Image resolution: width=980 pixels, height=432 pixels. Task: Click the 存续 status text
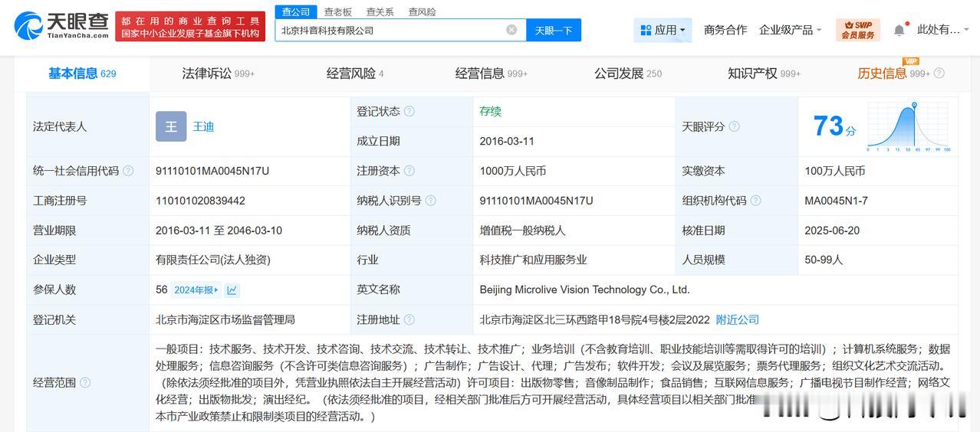491,111
